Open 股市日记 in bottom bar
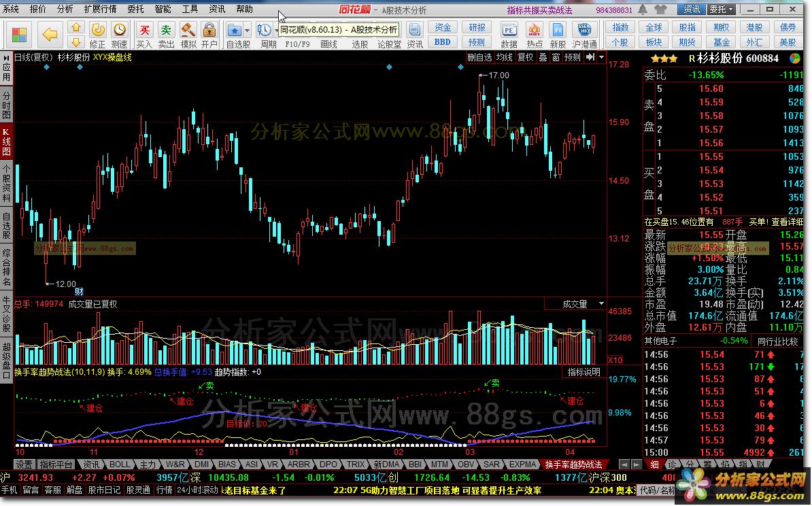 [x=103, y=490]
